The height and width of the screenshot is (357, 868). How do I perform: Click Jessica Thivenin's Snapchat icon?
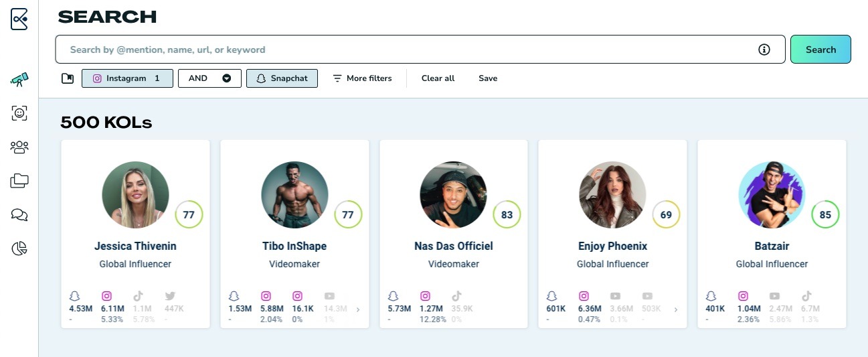pyautogui.click(x=74, y=295)
